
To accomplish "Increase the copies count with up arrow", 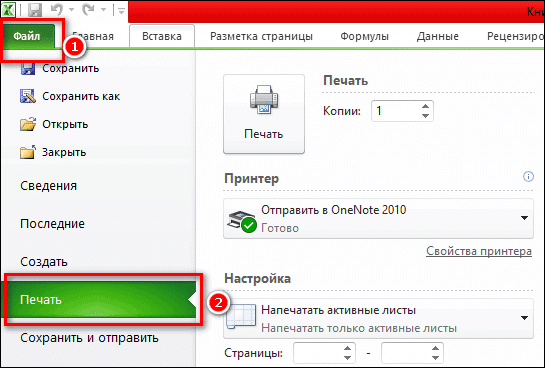I will [425, 106].
